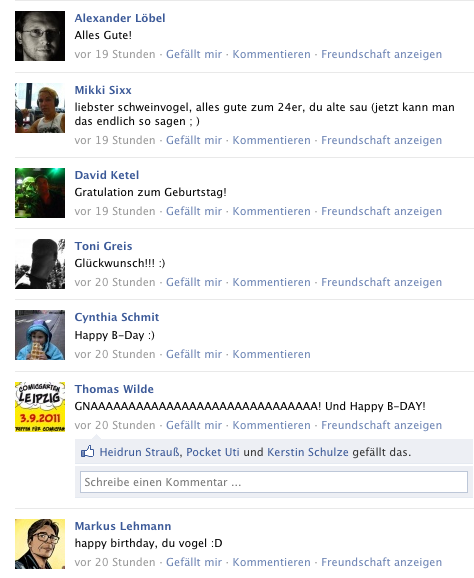Click 'Kommentieren' under David Ketel's post
474x578 pixels.
[271, 211]
